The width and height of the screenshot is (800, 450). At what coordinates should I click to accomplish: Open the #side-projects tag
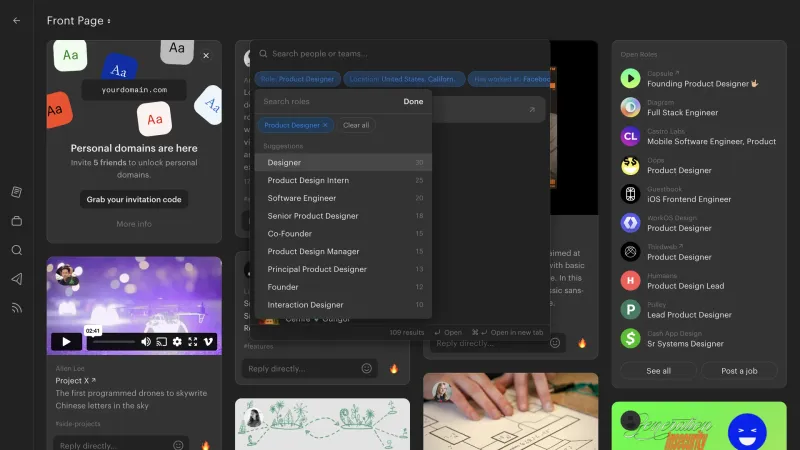(78, 424)
